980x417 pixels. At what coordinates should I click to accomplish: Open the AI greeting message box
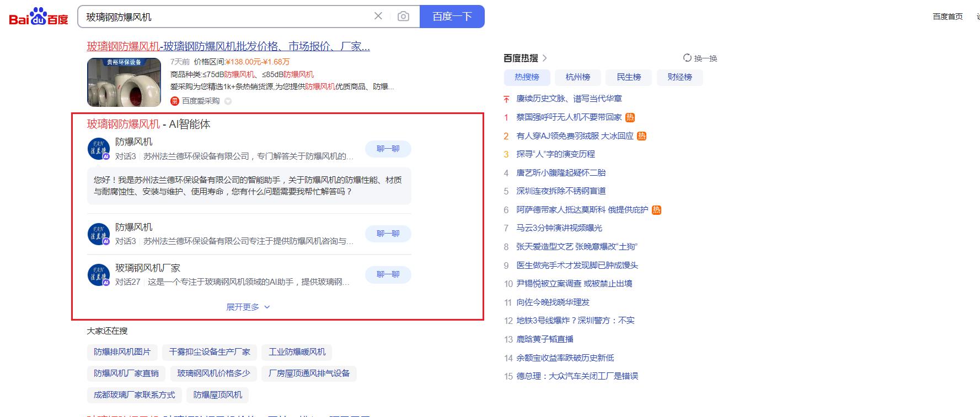pos(249,186)
